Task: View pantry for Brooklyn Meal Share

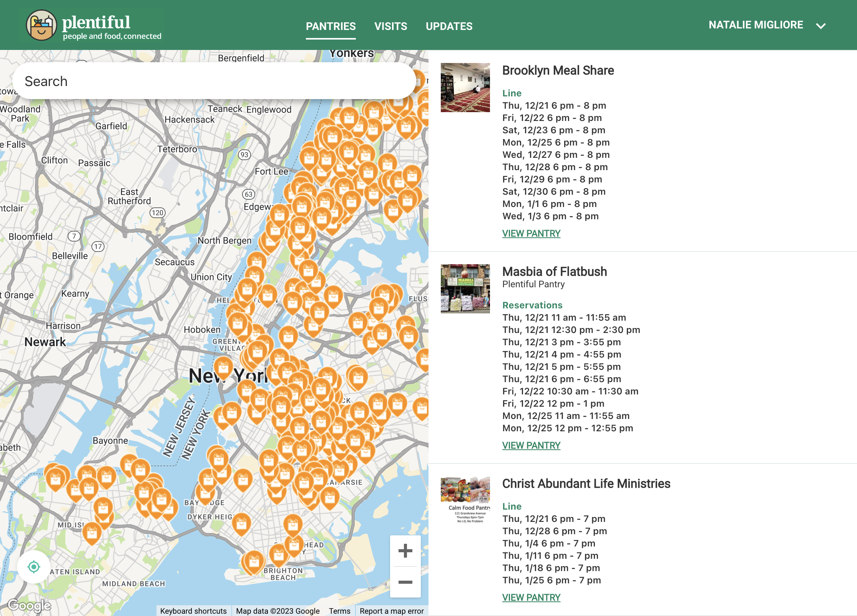Action: pyautogui.click(x=531, y=233)
